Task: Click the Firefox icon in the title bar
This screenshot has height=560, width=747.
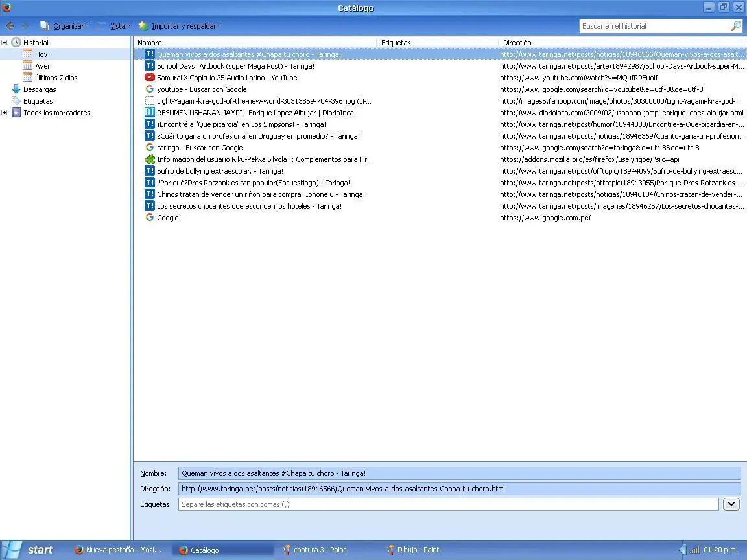Action: (x=6, y=6)
